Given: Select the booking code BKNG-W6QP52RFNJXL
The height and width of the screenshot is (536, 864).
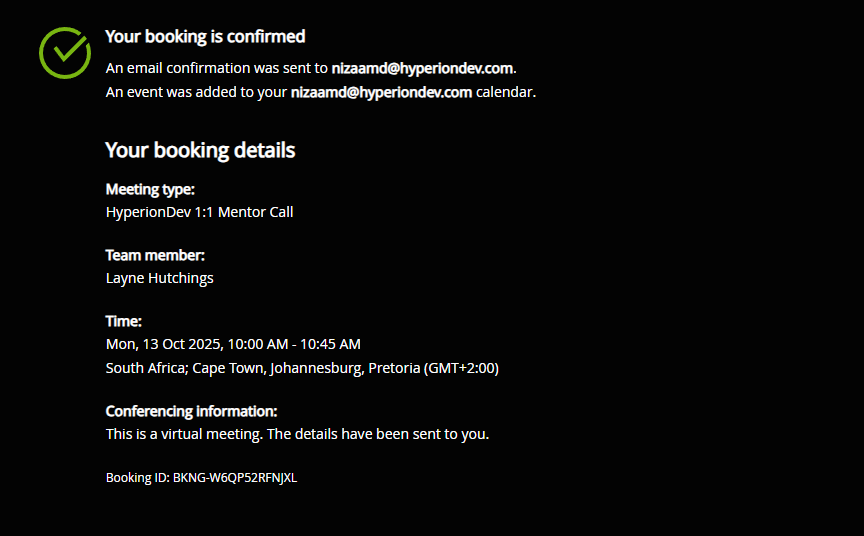Looking at the screenshot, I should [x=235, y=478].
